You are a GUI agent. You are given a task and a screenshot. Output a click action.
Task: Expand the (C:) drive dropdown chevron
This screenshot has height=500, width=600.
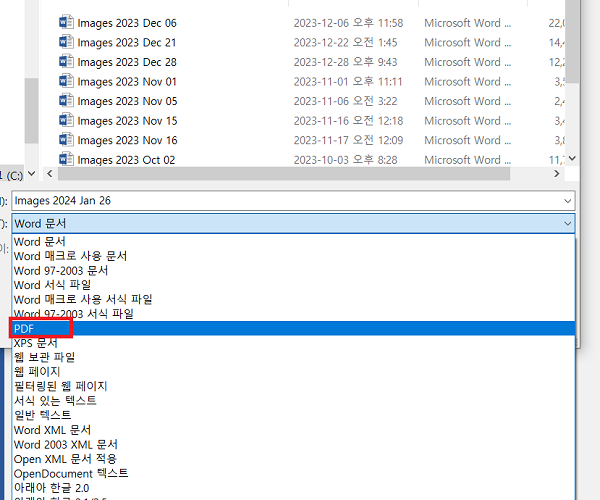pos(32,174)
